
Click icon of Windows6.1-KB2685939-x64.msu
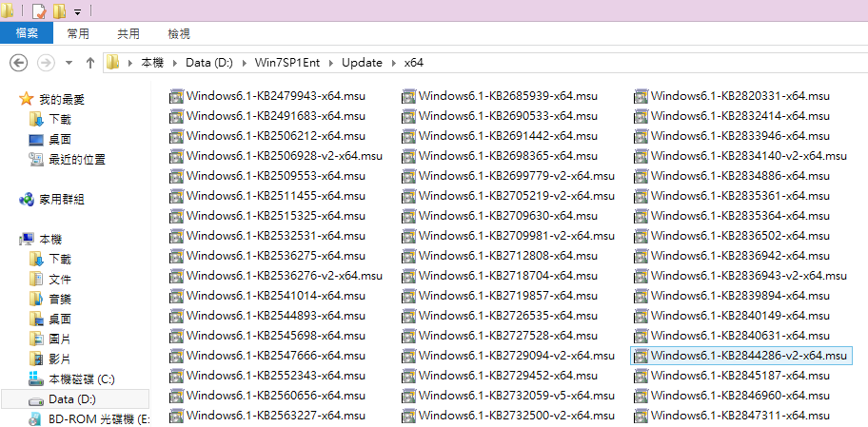click(408, 96)
